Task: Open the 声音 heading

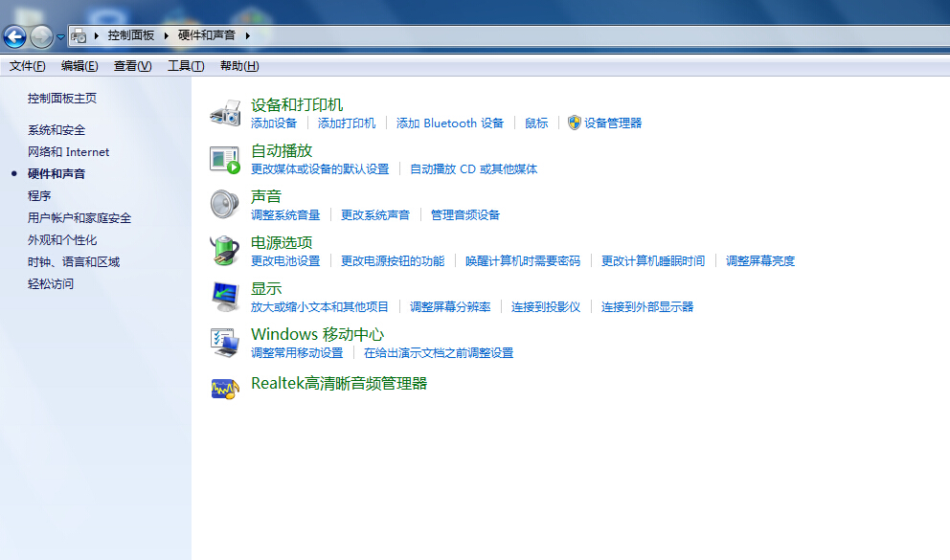Action: pyautogui.click(x=266, y=197)
